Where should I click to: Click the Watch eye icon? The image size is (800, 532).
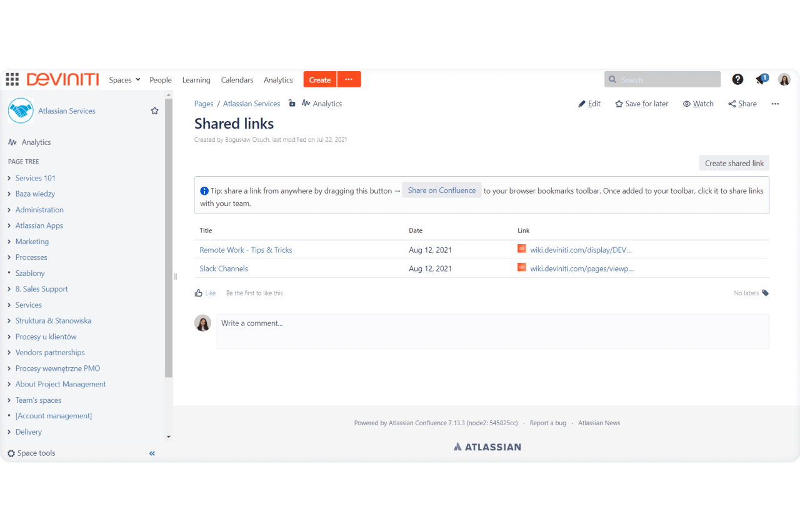tap(687, 104)
